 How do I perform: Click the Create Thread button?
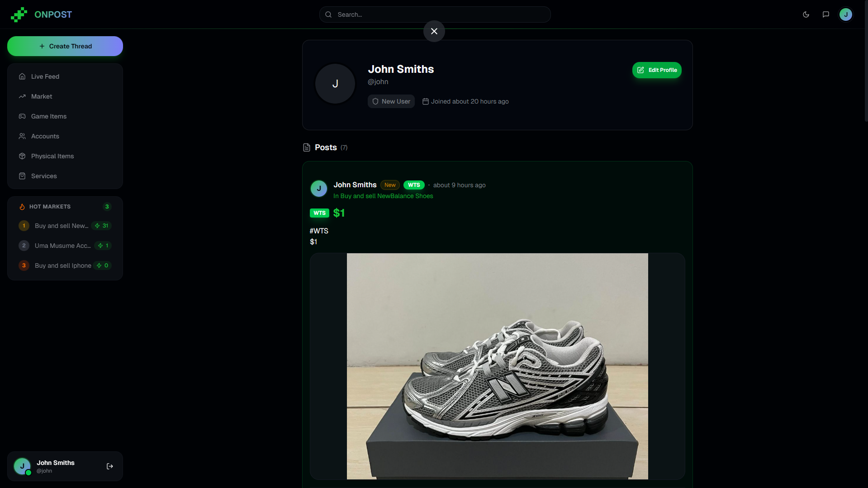point(65,46)
